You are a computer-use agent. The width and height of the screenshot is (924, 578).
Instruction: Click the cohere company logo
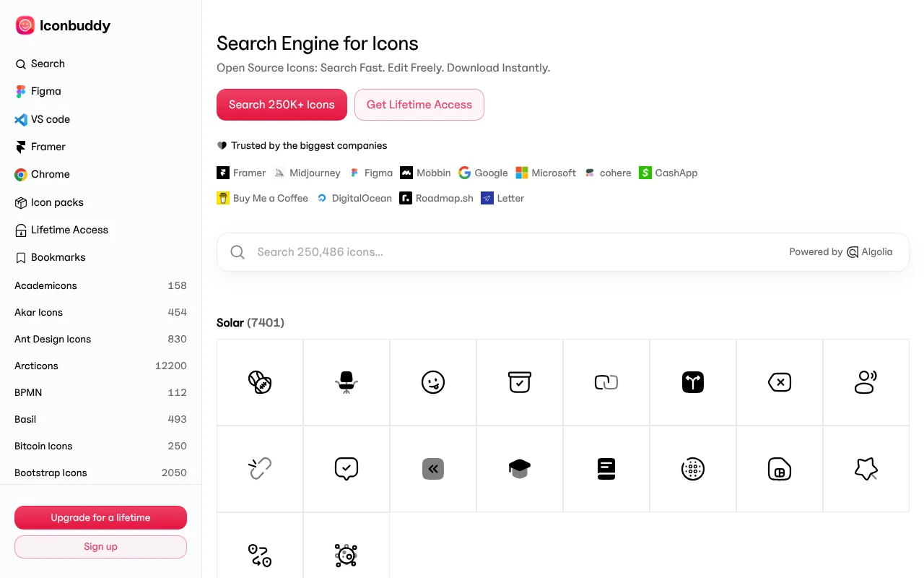608,173
